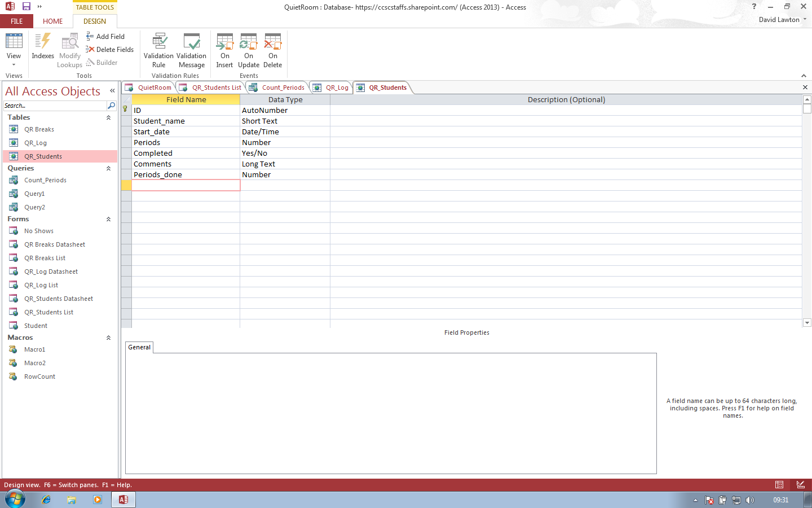
Task: Click the Date/Time data type cell
Action: (285, 132)
